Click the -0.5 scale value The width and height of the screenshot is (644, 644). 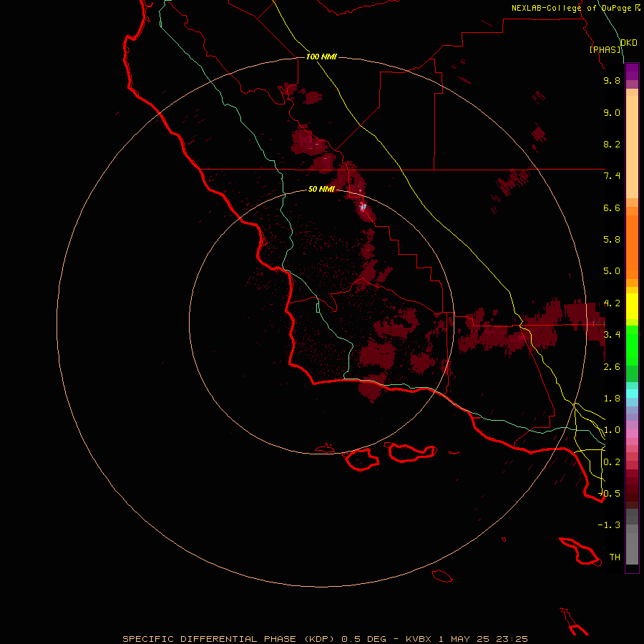coord(610,493)
